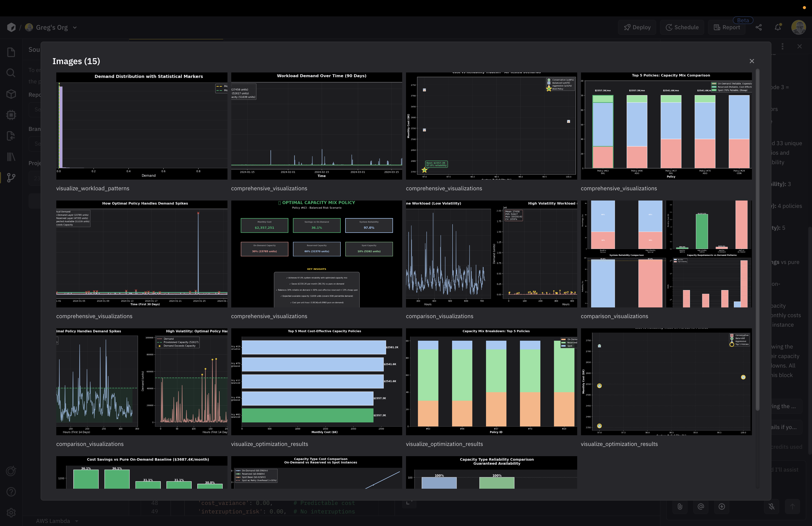Screen dimensions: 812x526
Task: Open the three-dot overflow menu
Action: (x=783, y=46)
